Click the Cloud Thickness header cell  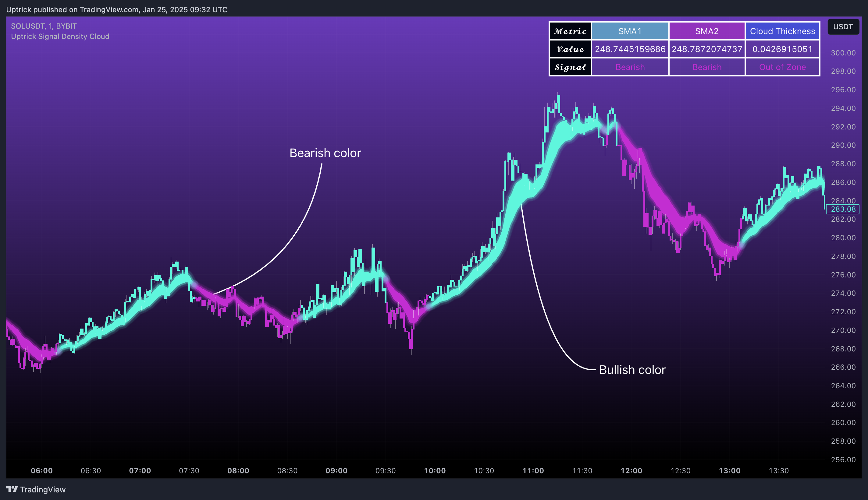pyautogui.click(x=782, y=31)
